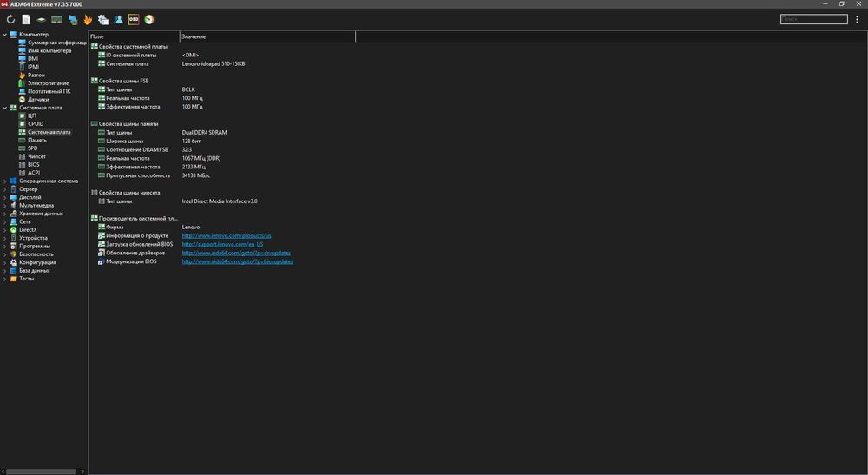Select Разгон with flame icon
868x475 pixels.
(x=36, y=76)
